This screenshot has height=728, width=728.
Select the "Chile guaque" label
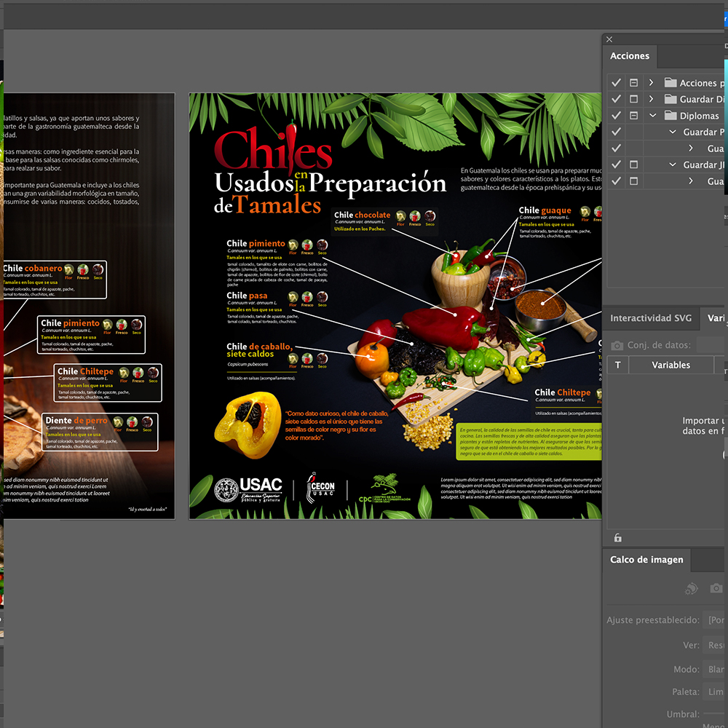(x=545, y=210)
